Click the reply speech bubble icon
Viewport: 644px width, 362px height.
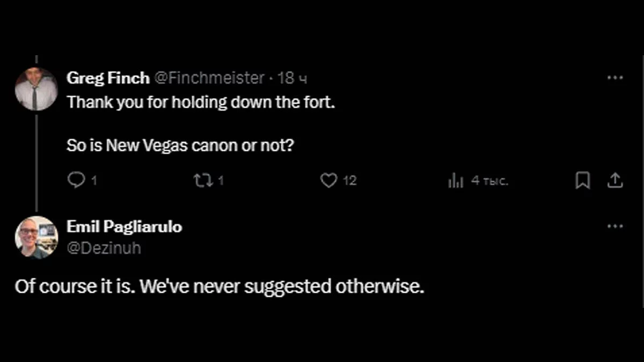(75, 181)
